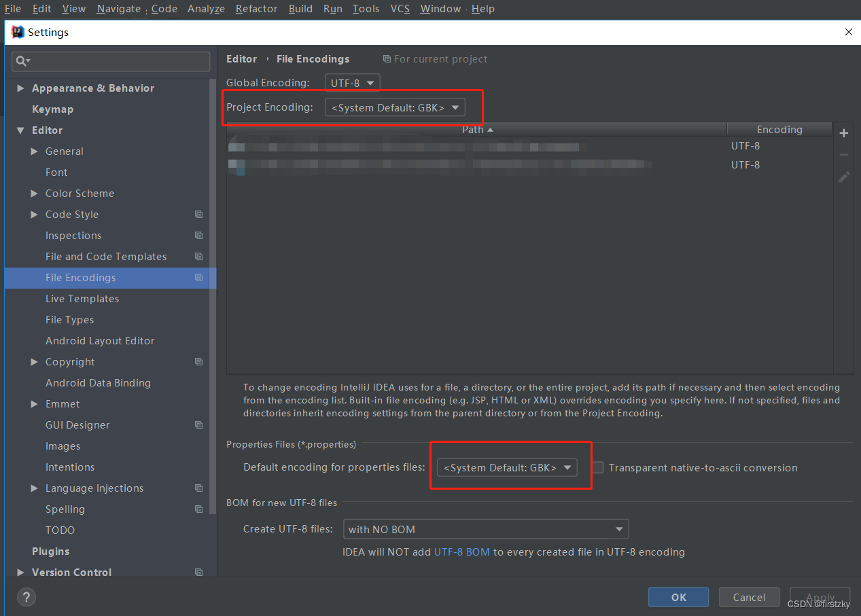The height and width of the screenshot is (616, 861).
Task: Open the Global Encoding dropdown
Action: tap(352, 83)
